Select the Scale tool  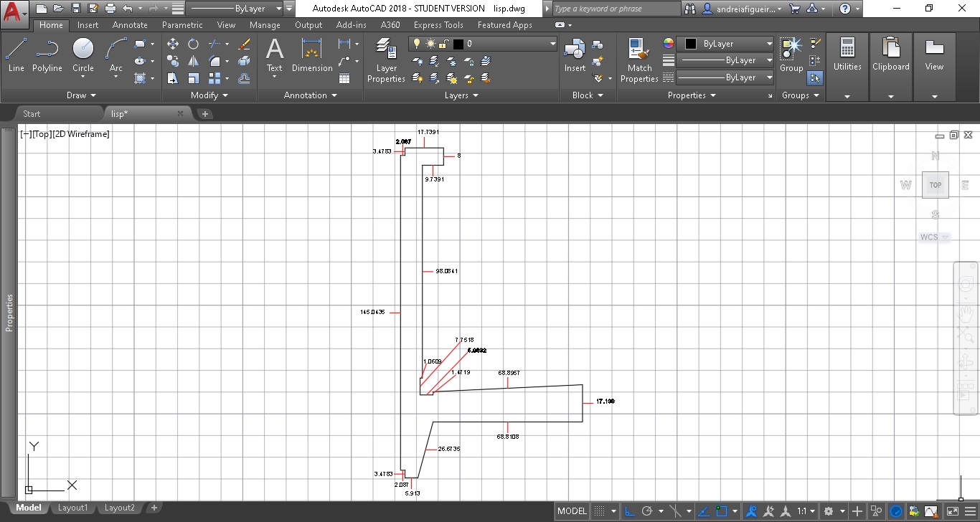point(194,78)
